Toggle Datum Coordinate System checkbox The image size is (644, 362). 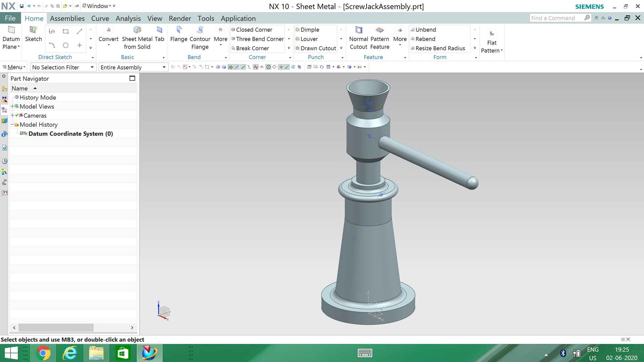(x=22, y=134)
